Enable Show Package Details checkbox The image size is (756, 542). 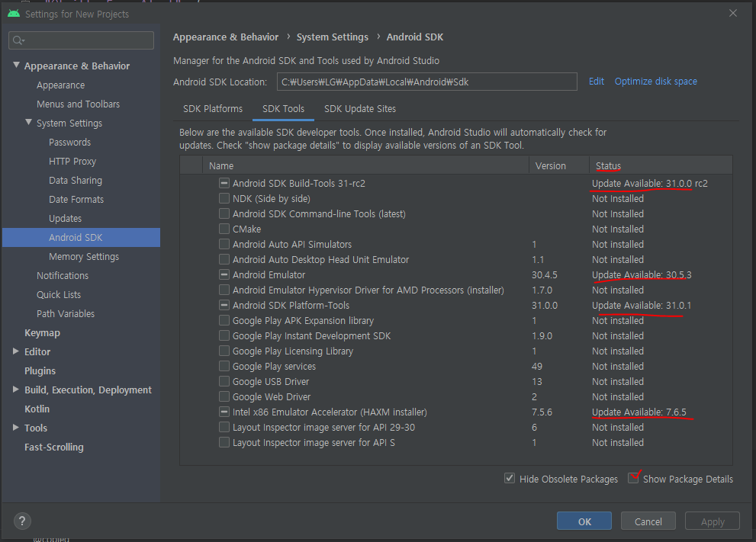633,479
